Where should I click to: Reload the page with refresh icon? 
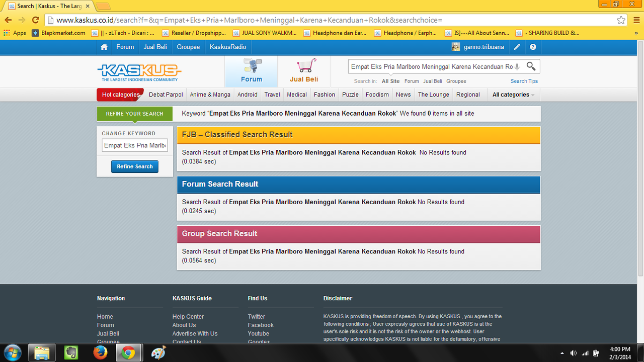[35, 20]
